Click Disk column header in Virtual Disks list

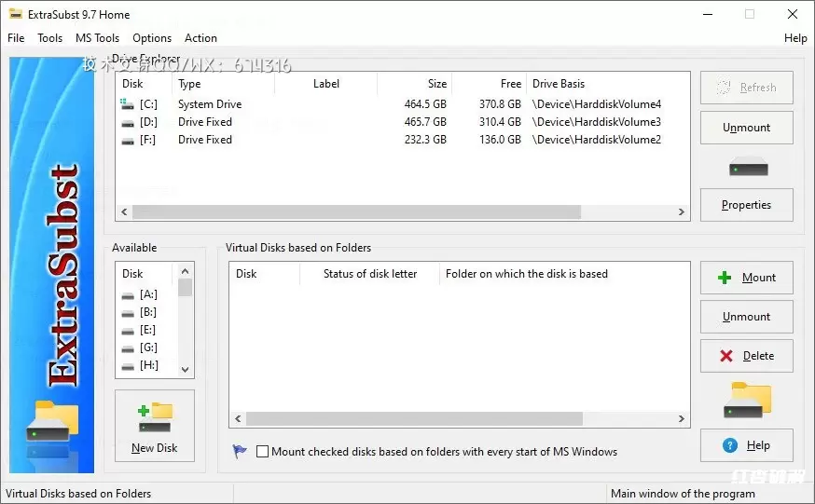click(265, 274)
